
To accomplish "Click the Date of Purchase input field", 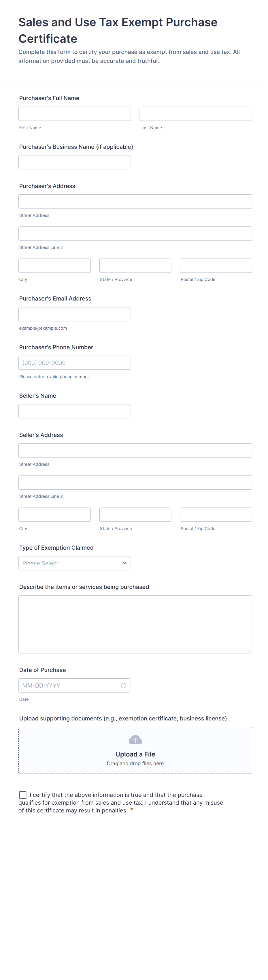I will tap(68, 685).
